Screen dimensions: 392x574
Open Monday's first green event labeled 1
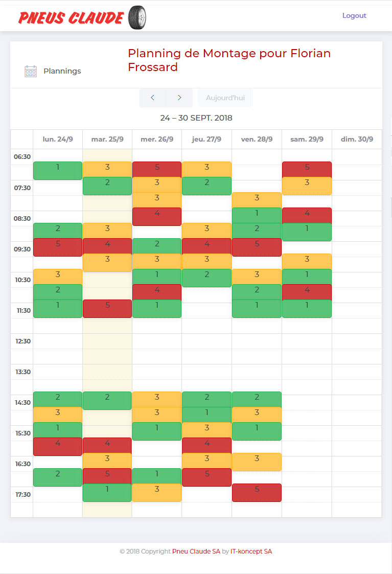coord(58,171)
